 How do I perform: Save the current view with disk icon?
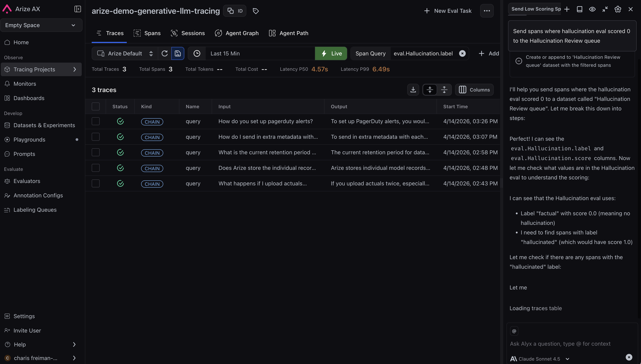178,53
